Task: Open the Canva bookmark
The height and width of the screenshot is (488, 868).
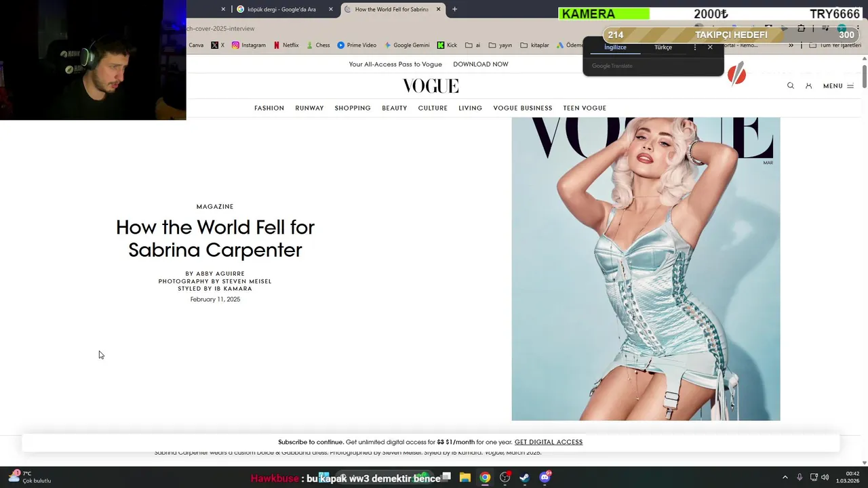Action: pyautogui.click(x=195, y=45)
